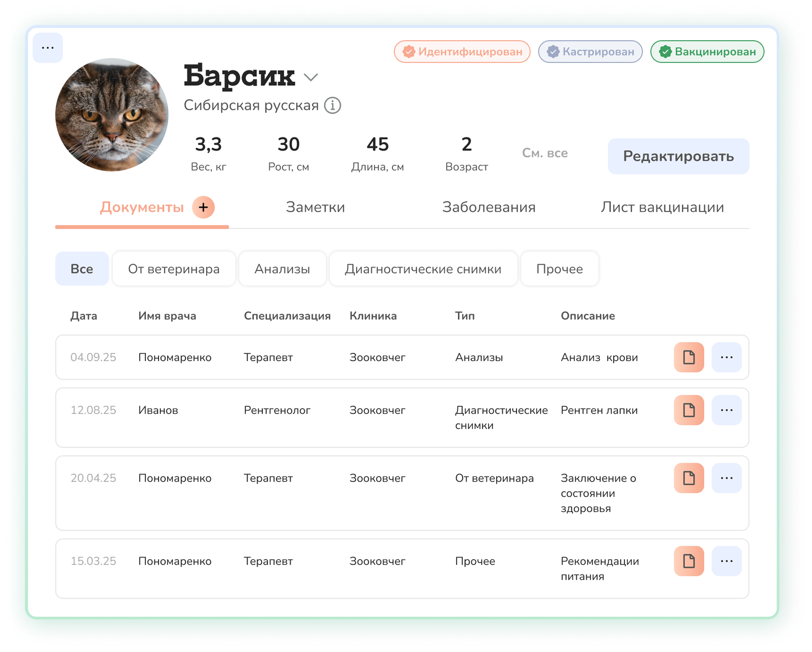This screenshot has height=652, width=812.
Task: Open more options for 15.03.25 document
Action: click(x=726, y=561)
